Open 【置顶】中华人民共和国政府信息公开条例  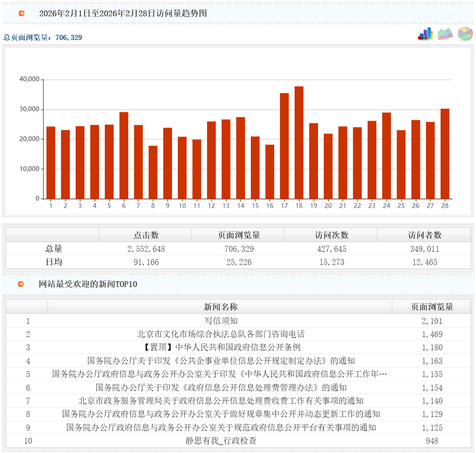click(221, 347)
